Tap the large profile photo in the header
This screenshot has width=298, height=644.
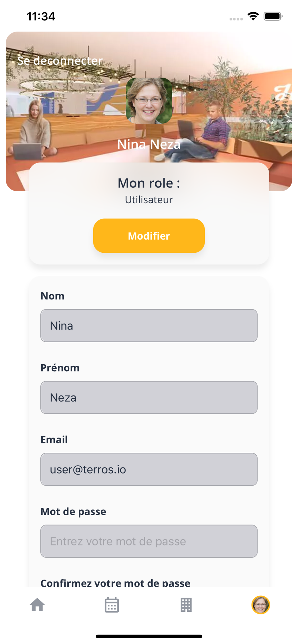pos(149,100)
